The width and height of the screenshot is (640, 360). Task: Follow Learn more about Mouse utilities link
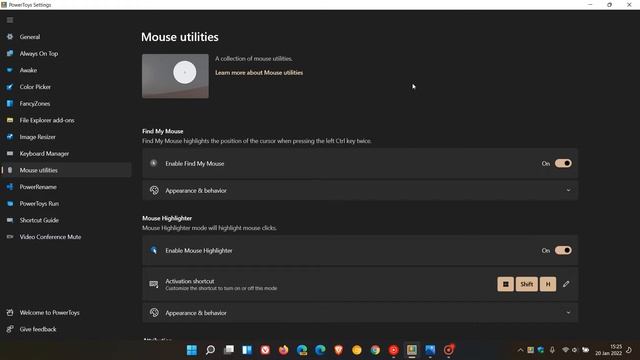click(x=259, y=73)
